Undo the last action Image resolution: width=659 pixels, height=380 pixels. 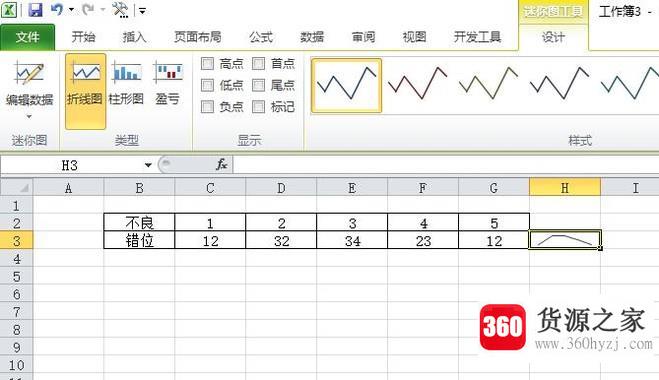point(57,9)
